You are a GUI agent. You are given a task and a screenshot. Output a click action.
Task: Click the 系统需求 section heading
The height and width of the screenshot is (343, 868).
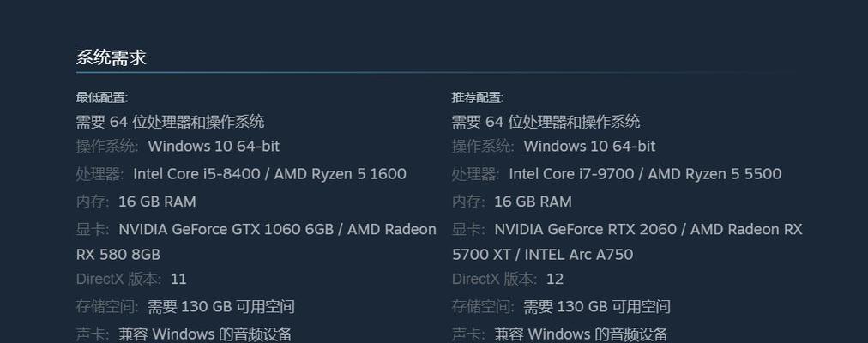coord(111,58)
